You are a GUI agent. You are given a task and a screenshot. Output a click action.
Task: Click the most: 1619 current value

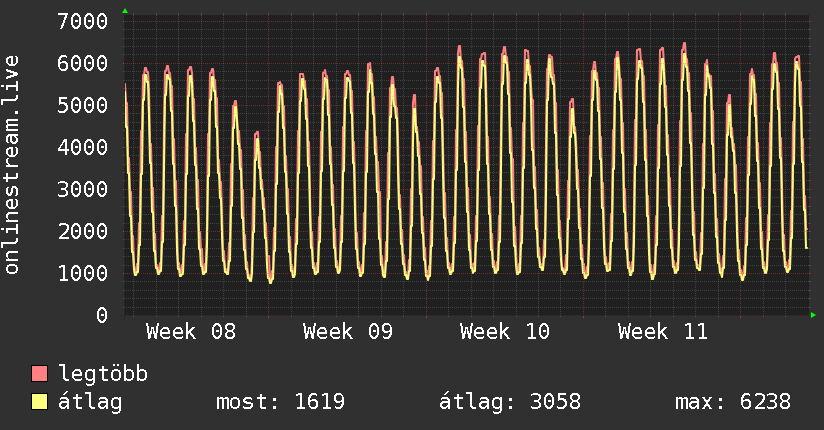pos(281,402)
